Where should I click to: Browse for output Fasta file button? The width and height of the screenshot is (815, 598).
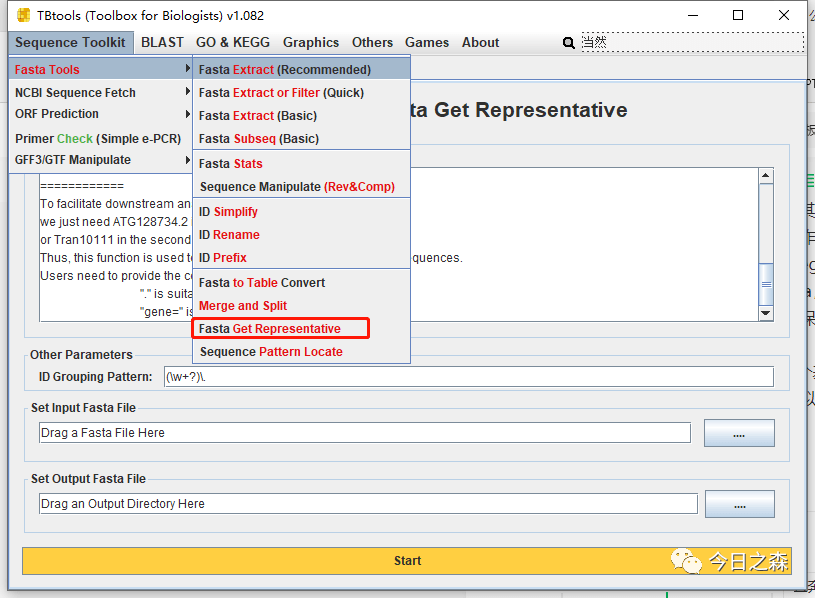tap(740, 504)
